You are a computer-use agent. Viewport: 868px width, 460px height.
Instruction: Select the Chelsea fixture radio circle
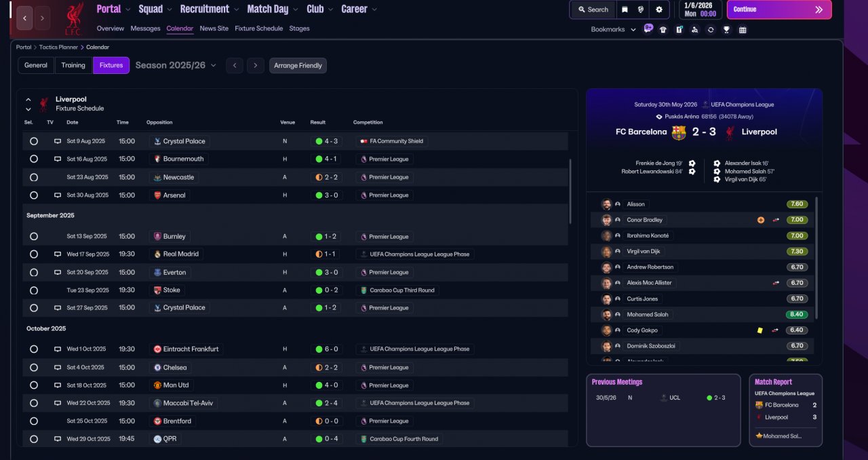coord(34,368)
